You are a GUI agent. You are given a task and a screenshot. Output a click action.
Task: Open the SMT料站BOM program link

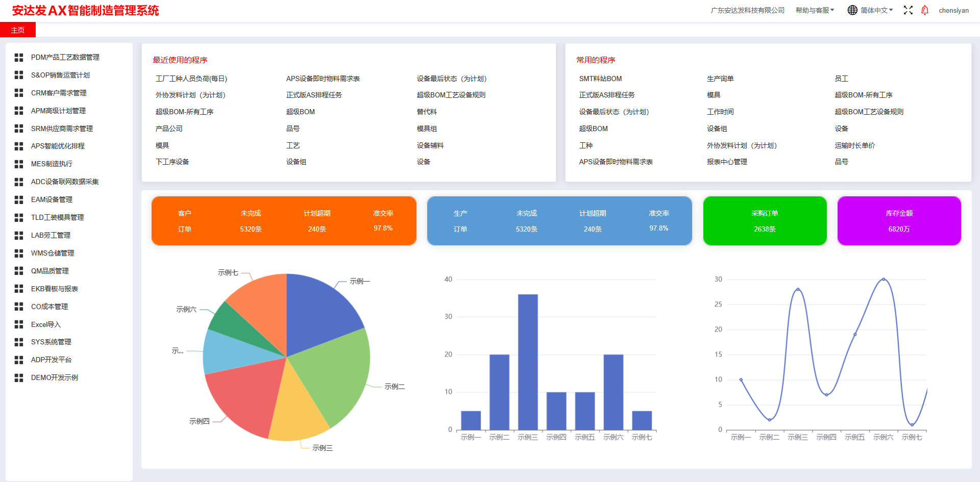(x=600, y=79)
